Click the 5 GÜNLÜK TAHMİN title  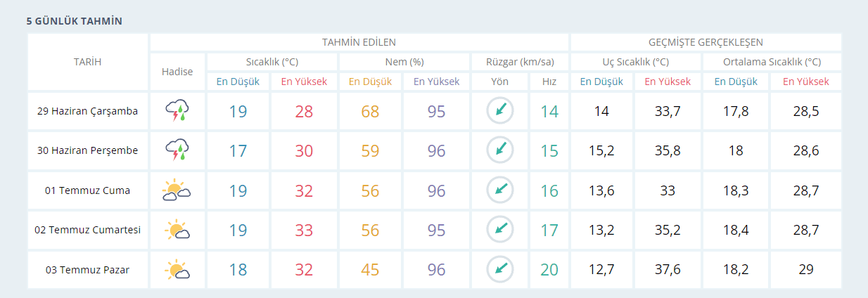point(75,21)
